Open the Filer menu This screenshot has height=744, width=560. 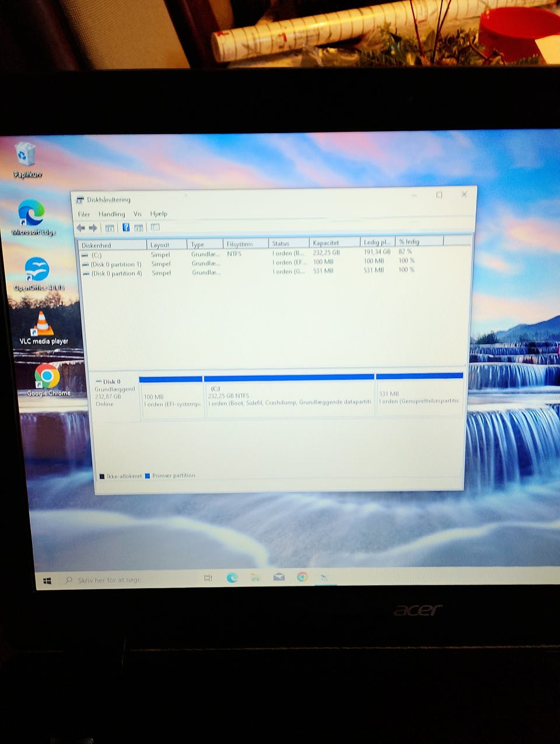pos(84,214)
